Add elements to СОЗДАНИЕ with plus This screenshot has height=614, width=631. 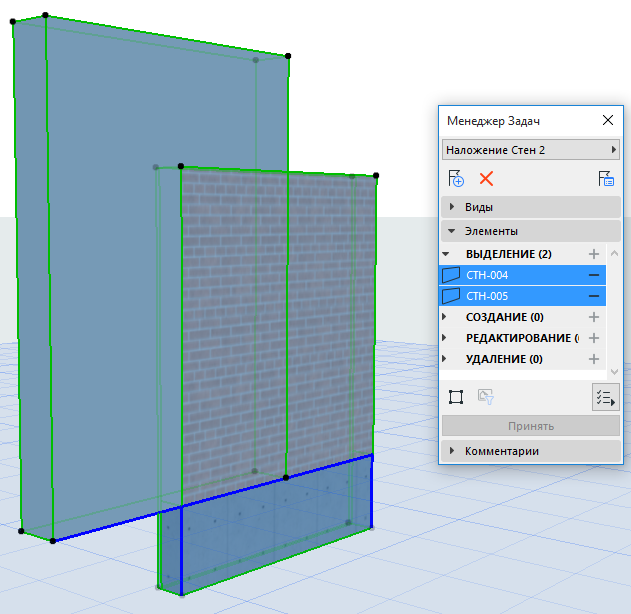tap(593, 317)
